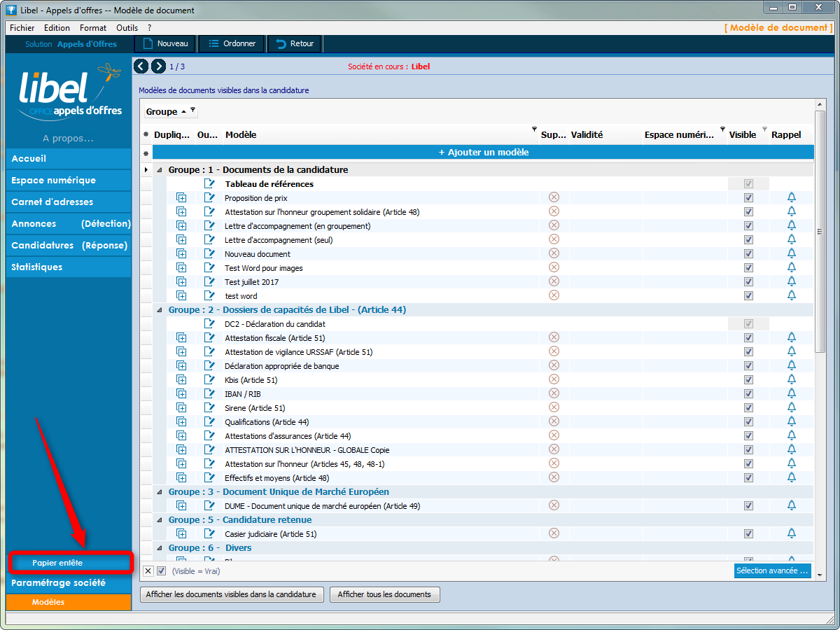Click + Ajouter un modèle bar
Viewport: 840px width, 630px height.
[484, 152]
